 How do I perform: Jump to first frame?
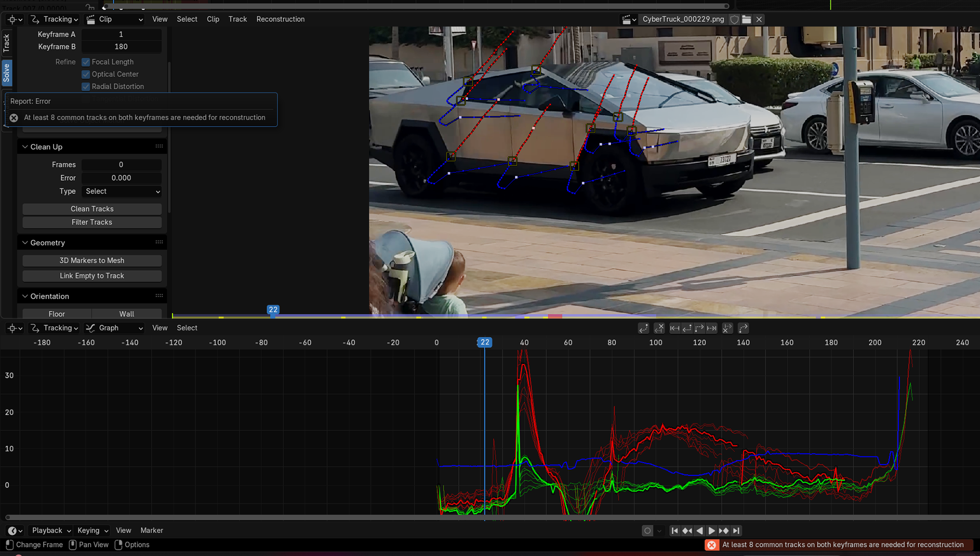[x=674, y=531]
